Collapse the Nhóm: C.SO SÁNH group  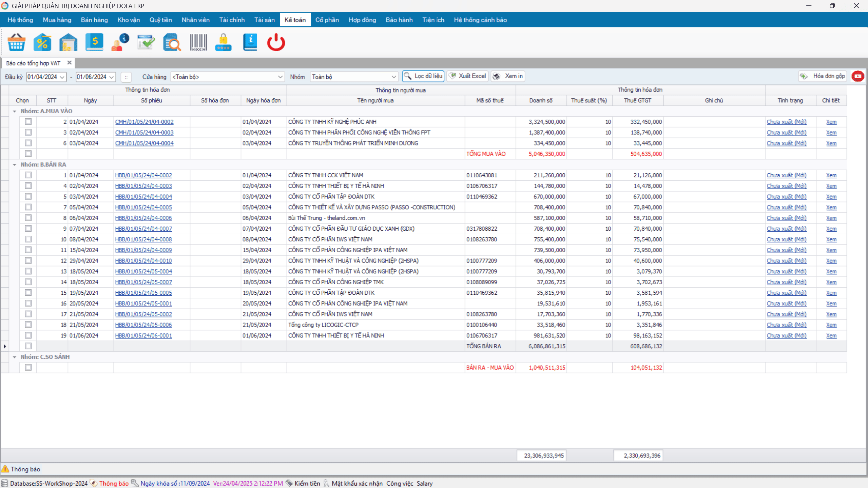(x=15, y=357)
